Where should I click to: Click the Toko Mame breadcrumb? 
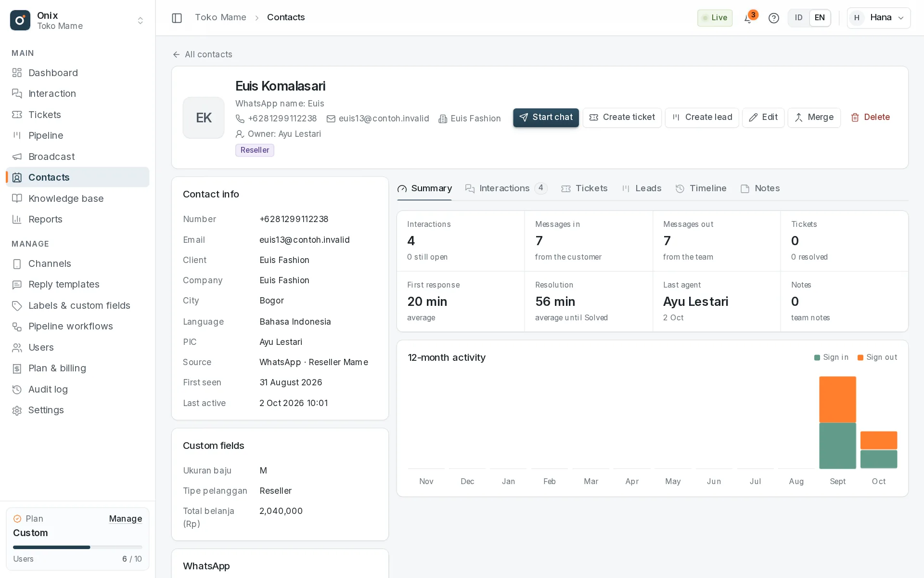click(x=220, y=17)
